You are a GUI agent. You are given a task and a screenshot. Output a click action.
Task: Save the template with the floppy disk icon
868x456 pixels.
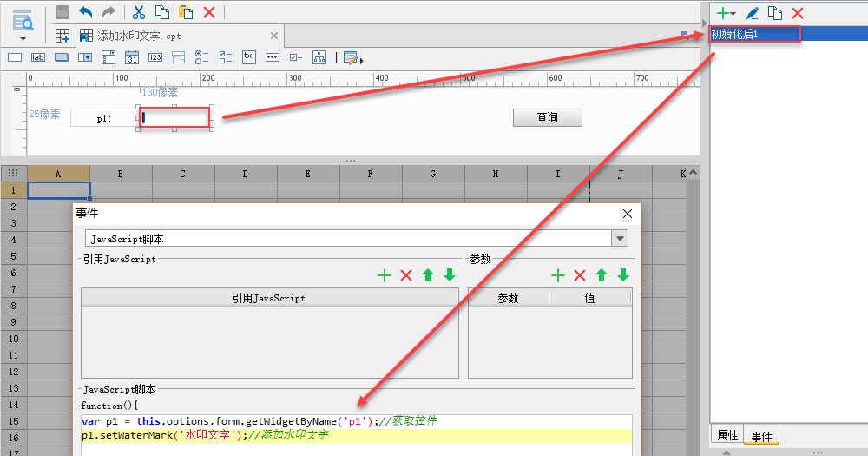(62, 11)
